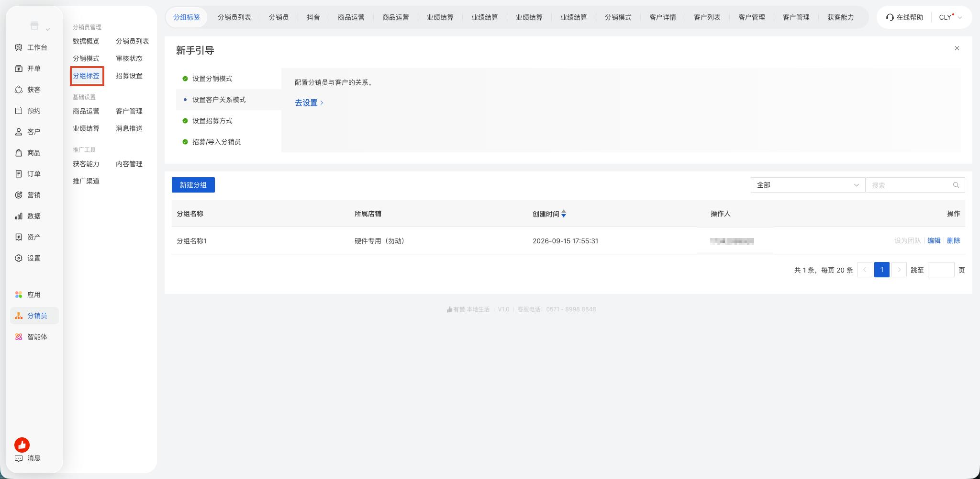Open the 数据 bar chart icon
The image size is (980, 479).
(19, 216)
